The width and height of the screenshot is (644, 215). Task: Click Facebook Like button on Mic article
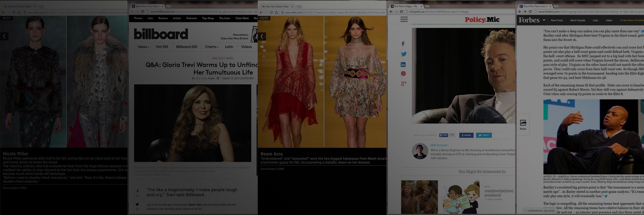pos(444,135)
